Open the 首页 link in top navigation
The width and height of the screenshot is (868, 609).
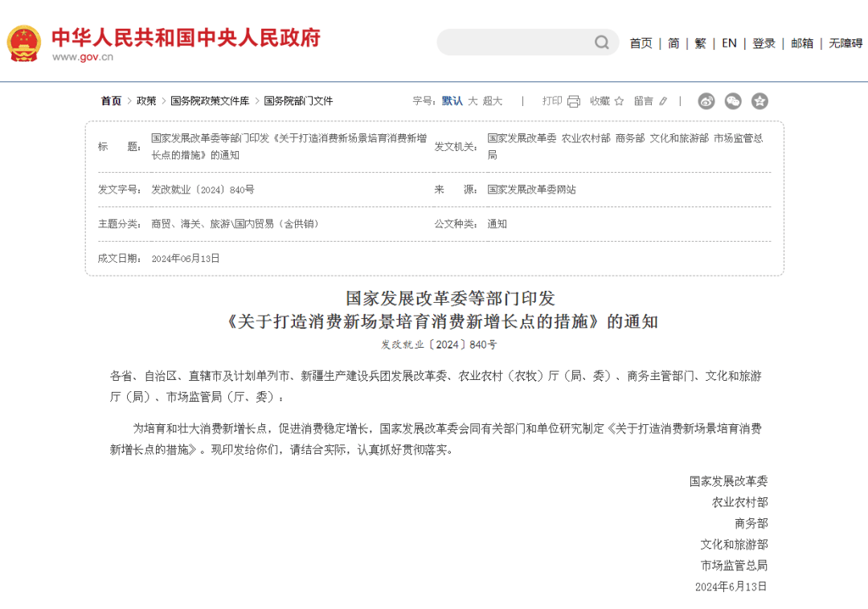point(641,43)
